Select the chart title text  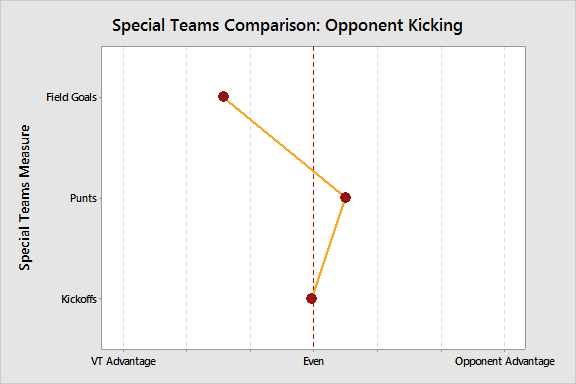[287, 25]
